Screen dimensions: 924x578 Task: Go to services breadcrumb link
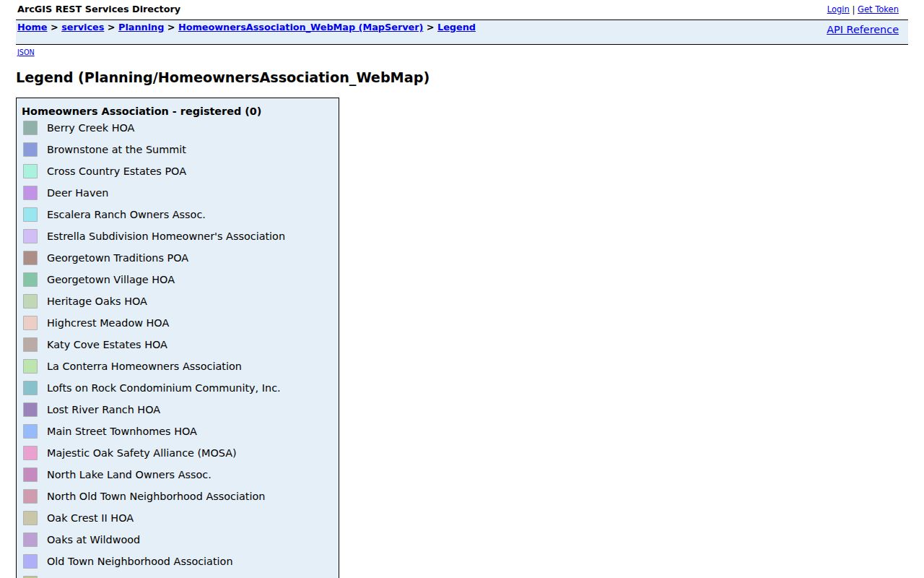click(x=82, y=27)
